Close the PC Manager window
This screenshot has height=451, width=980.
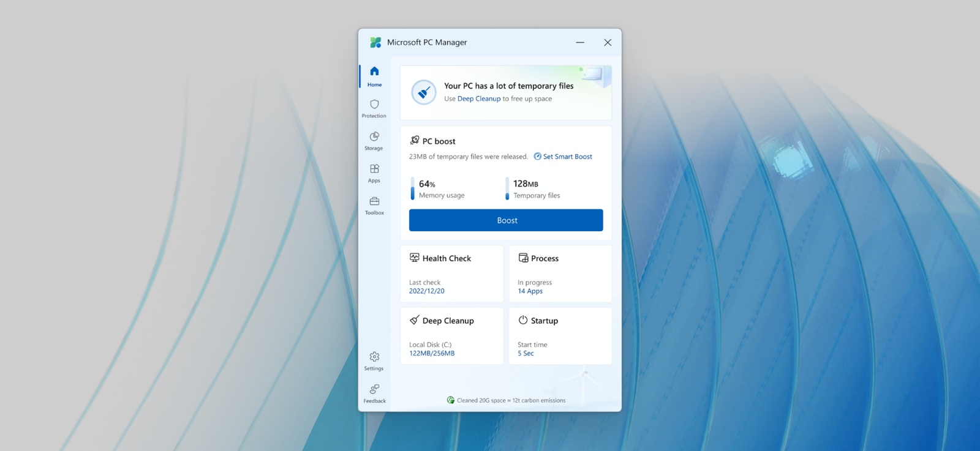(608, 42)
